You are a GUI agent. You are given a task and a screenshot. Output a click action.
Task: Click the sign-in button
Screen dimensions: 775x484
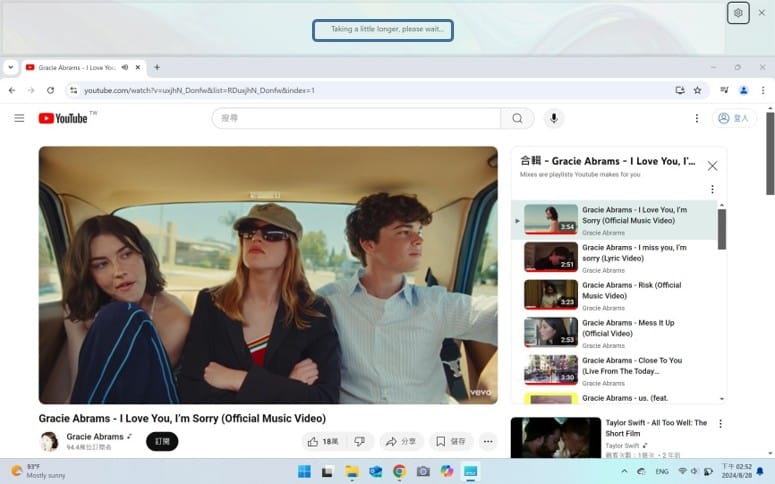click(x=733, y=118)
